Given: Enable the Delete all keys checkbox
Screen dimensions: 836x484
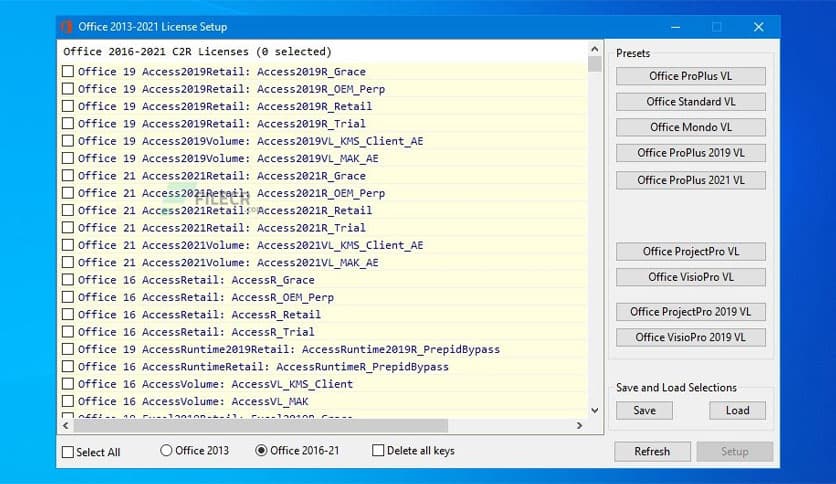Looking at the screenshot, I should click(x=378, y=450).
